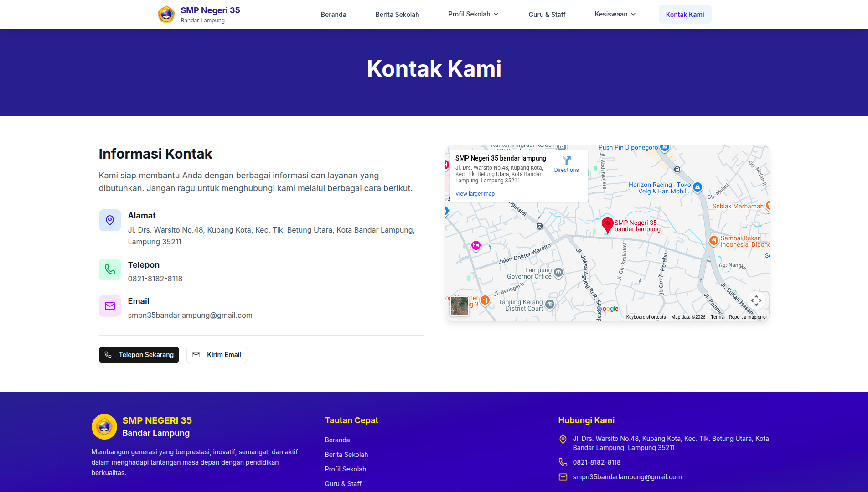Go to Beranda in the top navigation
Image resolution: width=868 pixels, height=492 pixels.
click(334, 15)
